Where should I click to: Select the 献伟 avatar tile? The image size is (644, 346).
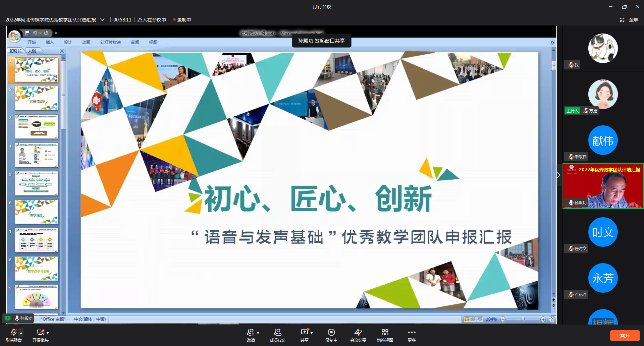(603, 140)
